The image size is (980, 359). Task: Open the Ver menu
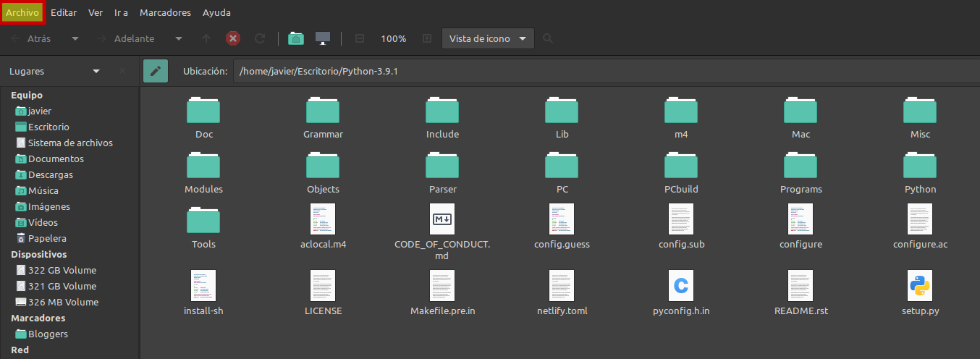[x=96, y=12]
